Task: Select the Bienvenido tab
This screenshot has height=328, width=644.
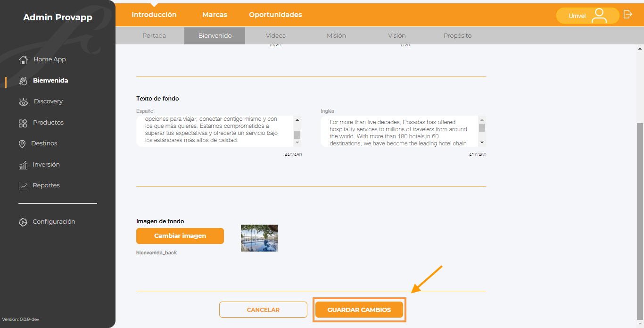Action: coord(215,36)
